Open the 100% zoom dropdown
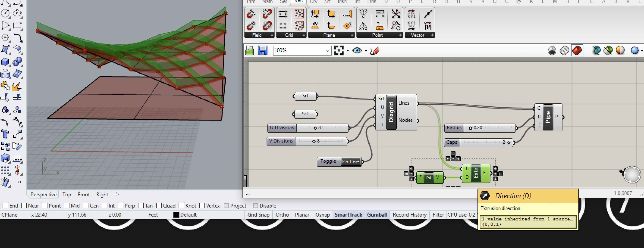The height and width of the screenshot is (248, 644). (x=328, y=51)
